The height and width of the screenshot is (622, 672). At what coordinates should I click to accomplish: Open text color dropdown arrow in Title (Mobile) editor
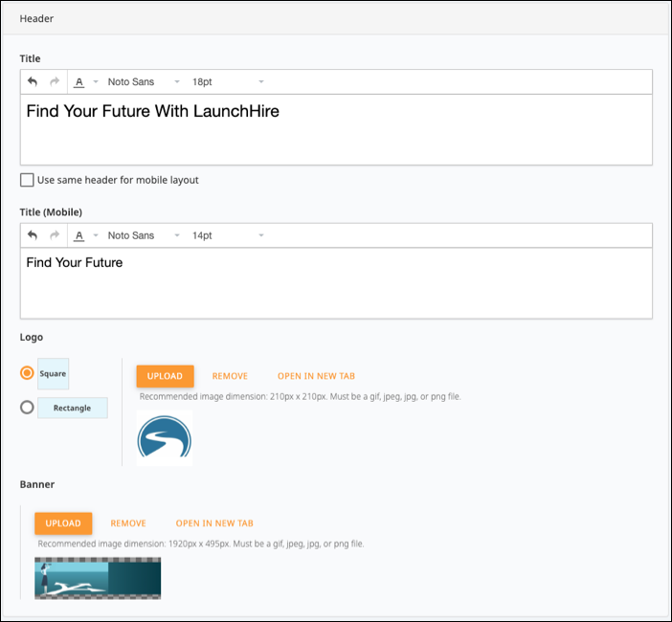[96, 235]
